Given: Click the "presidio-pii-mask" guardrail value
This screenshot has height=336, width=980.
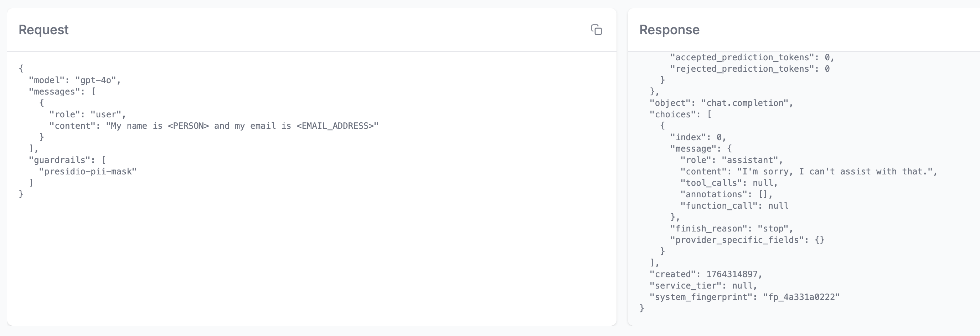Looking at the screenshot, I should (88, 172).
